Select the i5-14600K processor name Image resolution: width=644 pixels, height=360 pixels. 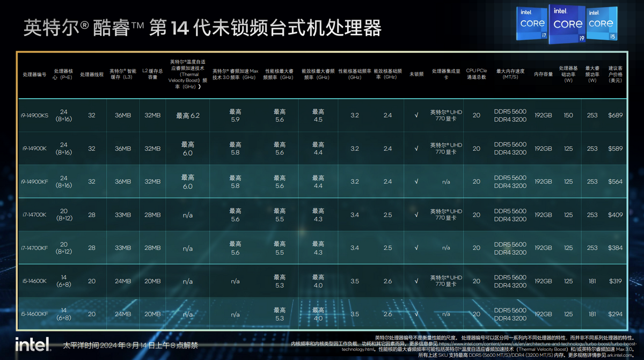(34, 281)
